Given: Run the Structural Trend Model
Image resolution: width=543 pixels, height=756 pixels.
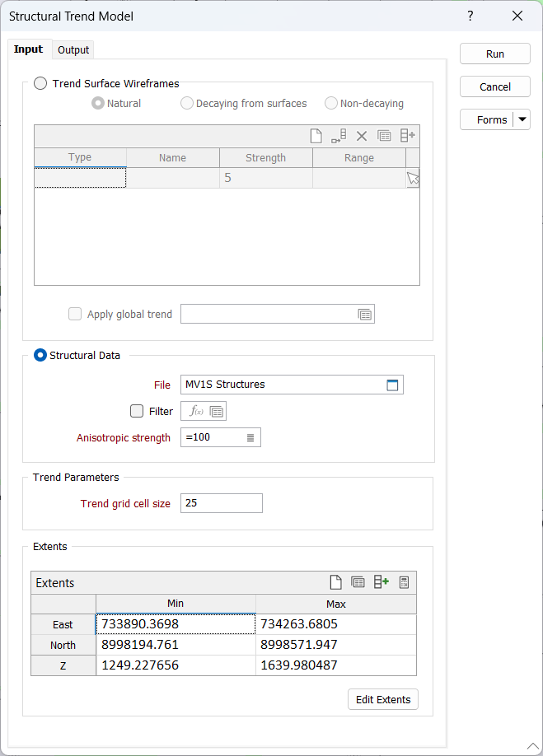Looking at the screenshot, I should click(494, 54).
